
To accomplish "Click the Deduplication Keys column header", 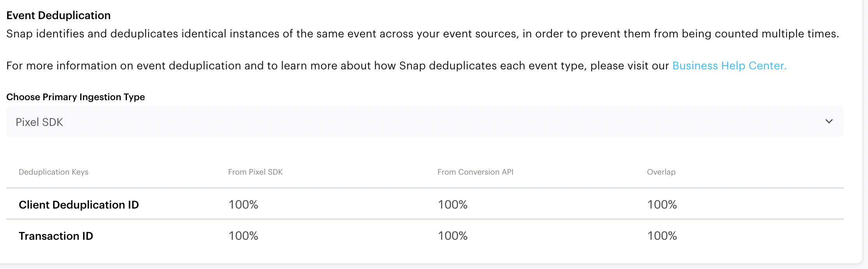I will (53, 172).
